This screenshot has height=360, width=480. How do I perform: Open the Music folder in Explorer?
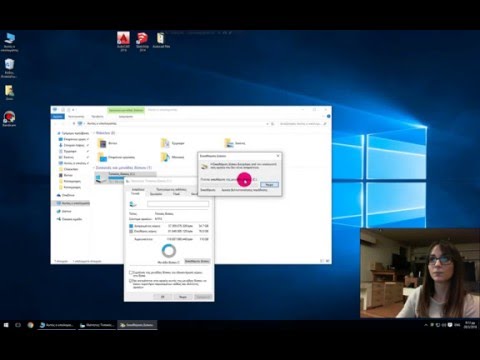click(173, 157)
